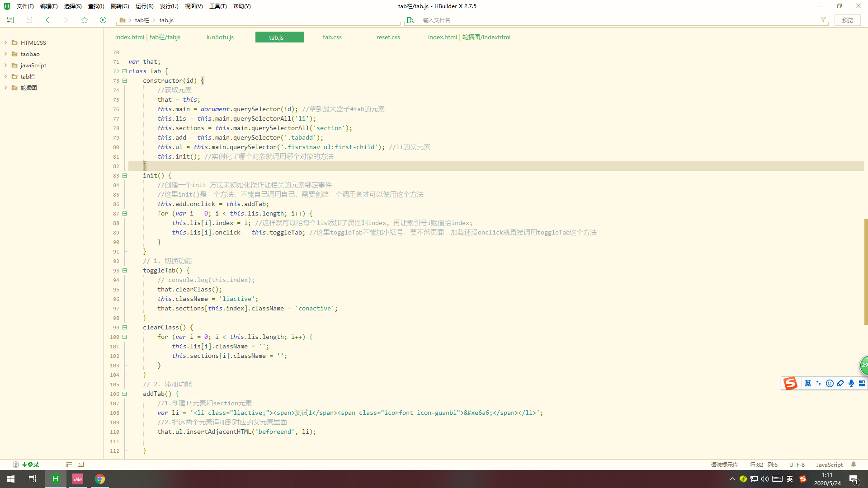Toggle the Sogou English/Chinese mode button
This screenshot has height=488, width=868.
pos(808,383)
